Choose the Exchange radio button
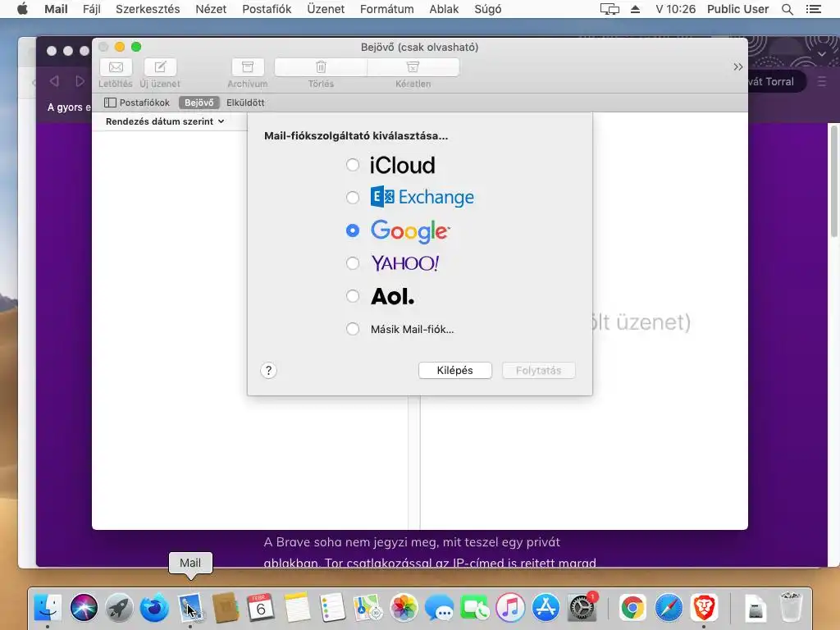Image resolution: width=840 pixels, height=630 pixels. [x=353, y=198]
